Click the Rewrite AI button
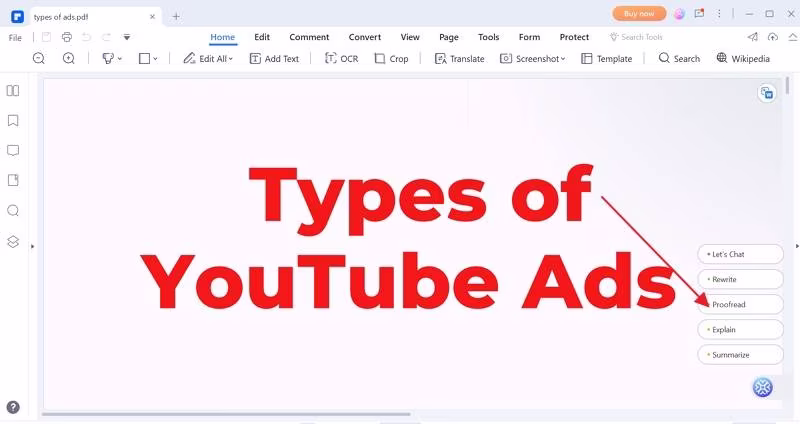 740,279
